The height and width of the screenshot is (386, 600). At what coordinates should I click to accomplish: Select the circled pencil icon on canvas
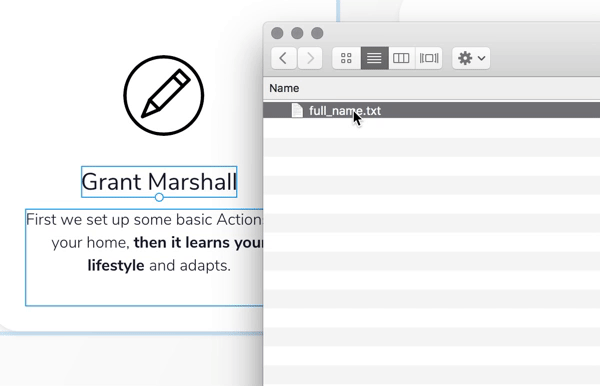[164, 95]
